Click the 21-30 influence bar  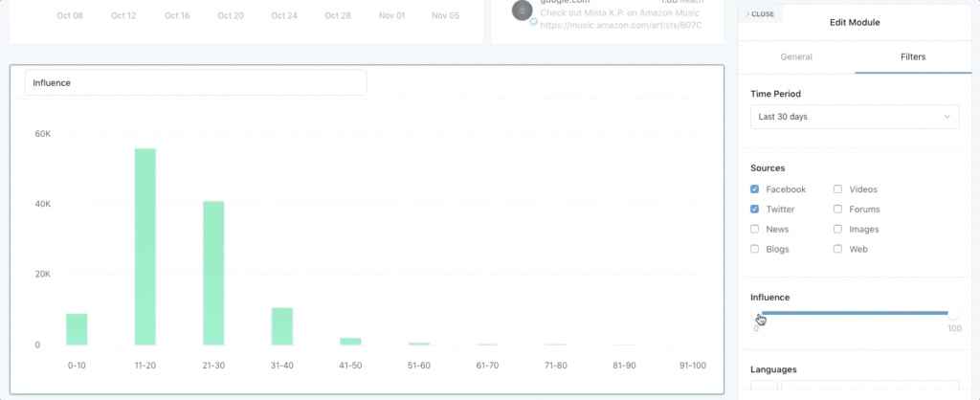213,273
